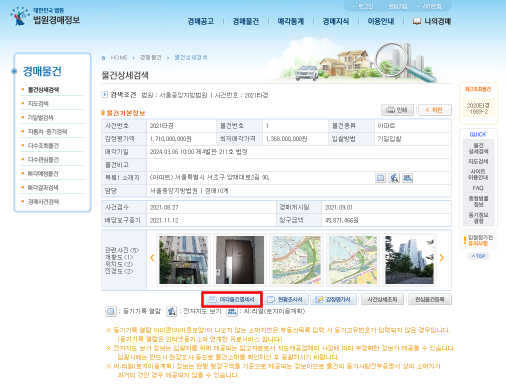Click the legend 씨:리얼 icon
Screen dimensions: 506x386
coord(232,312)
